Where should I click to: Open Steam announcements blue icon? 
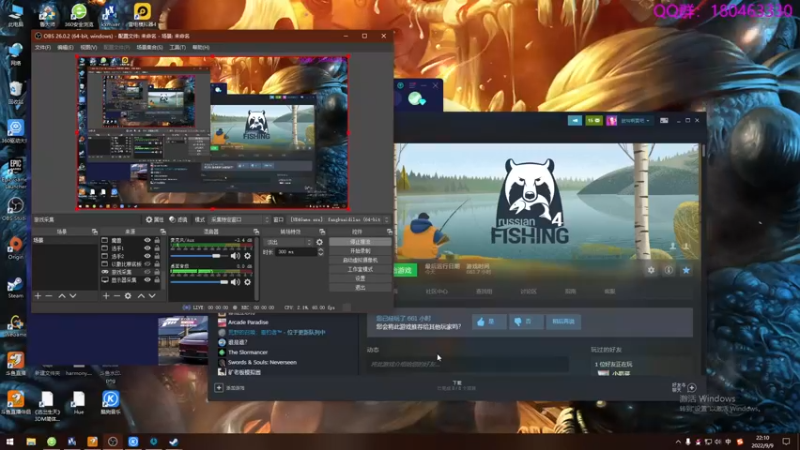574,120
